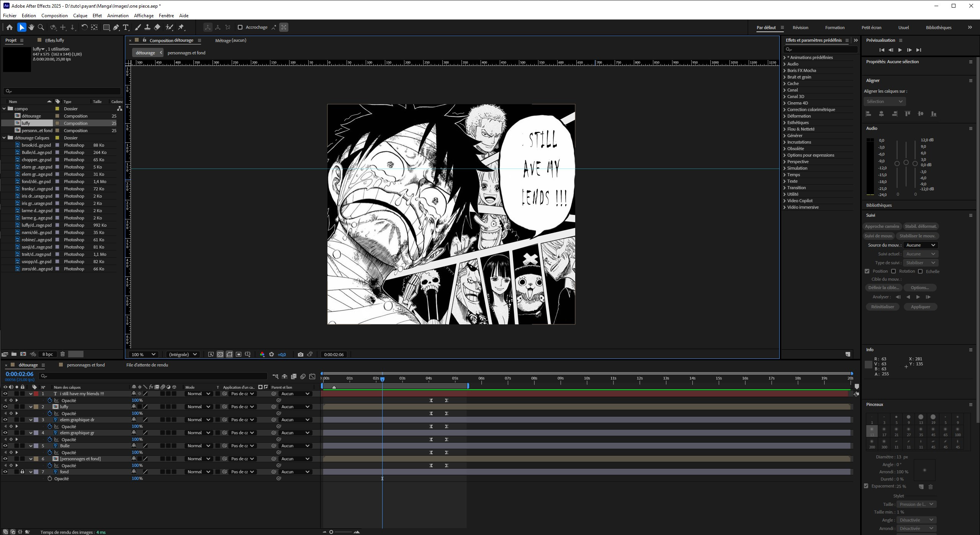Switch to Révision workspace
Image resolution: width=980 pixels, height=535 pixels.
(800, 28)
